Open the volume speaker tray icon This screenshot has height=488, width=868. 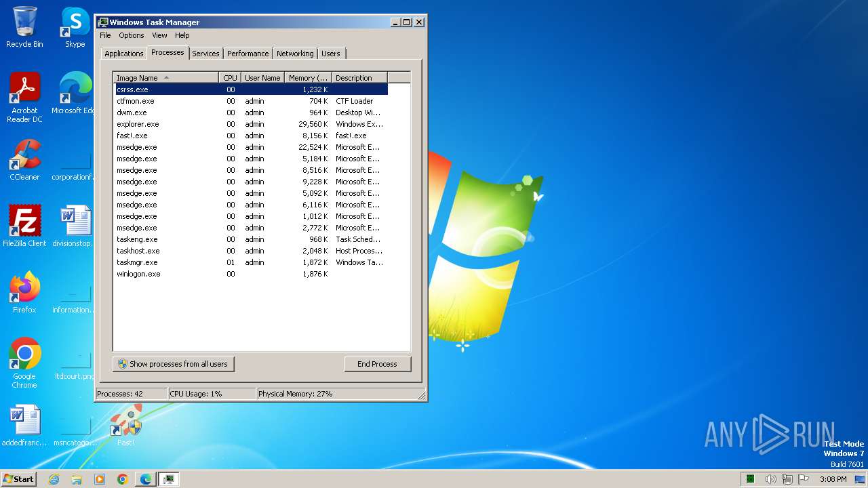point(770,479)
